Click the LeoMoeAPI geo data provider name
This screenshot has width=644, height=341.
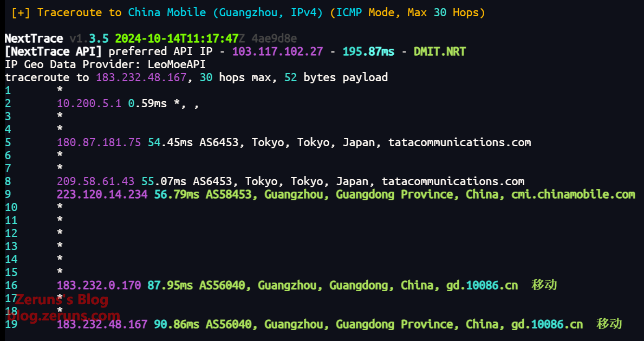pos(177,64)
